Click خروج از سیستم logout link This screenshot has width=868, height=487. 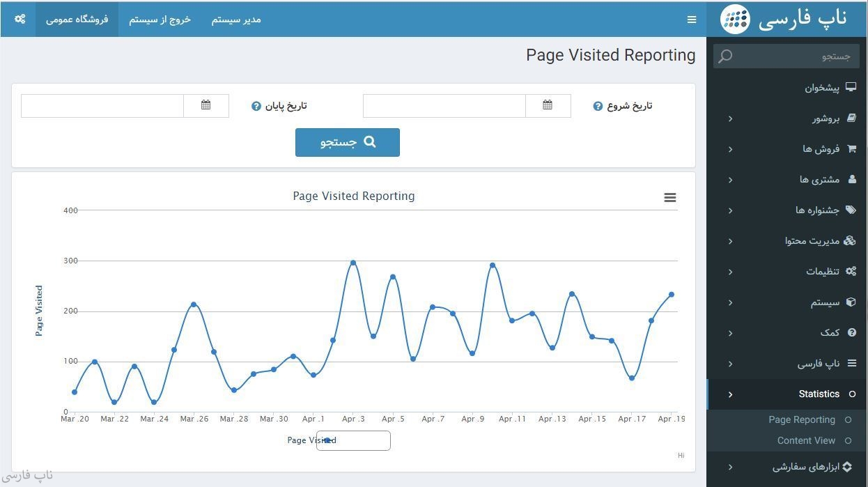point(160,20)
